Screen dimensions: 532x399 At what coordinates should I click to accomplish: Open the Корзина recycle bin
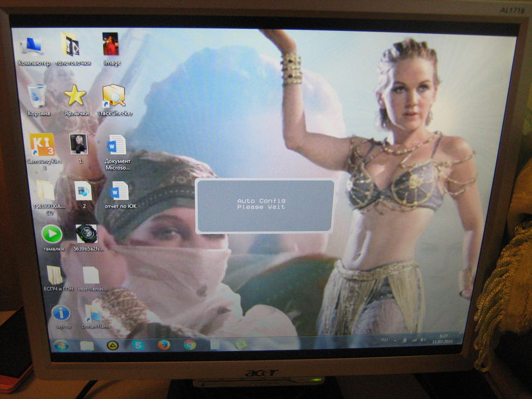point(38,100)
